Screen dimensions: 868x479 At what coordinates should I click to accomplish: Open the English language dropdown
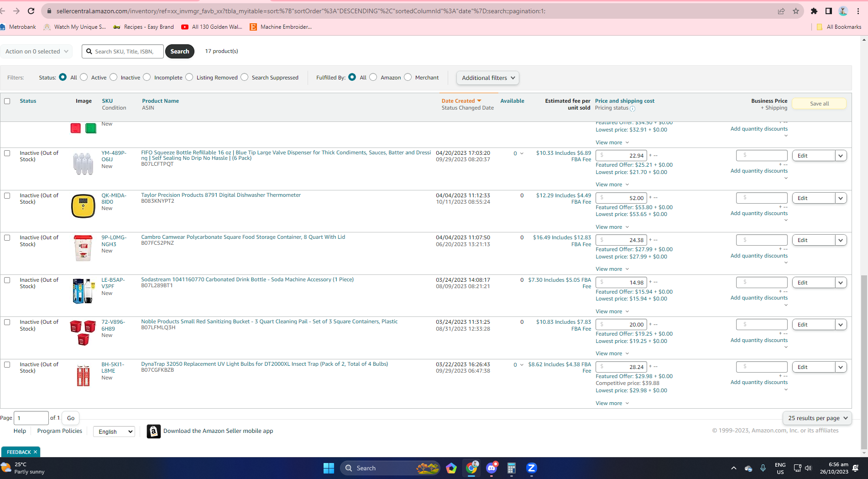[x=114, y=432]
